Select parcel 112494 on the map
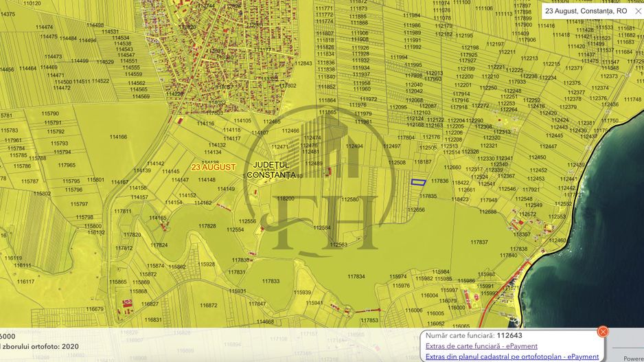This screenshot has width=644, height=362. click(x=354, y=146)
